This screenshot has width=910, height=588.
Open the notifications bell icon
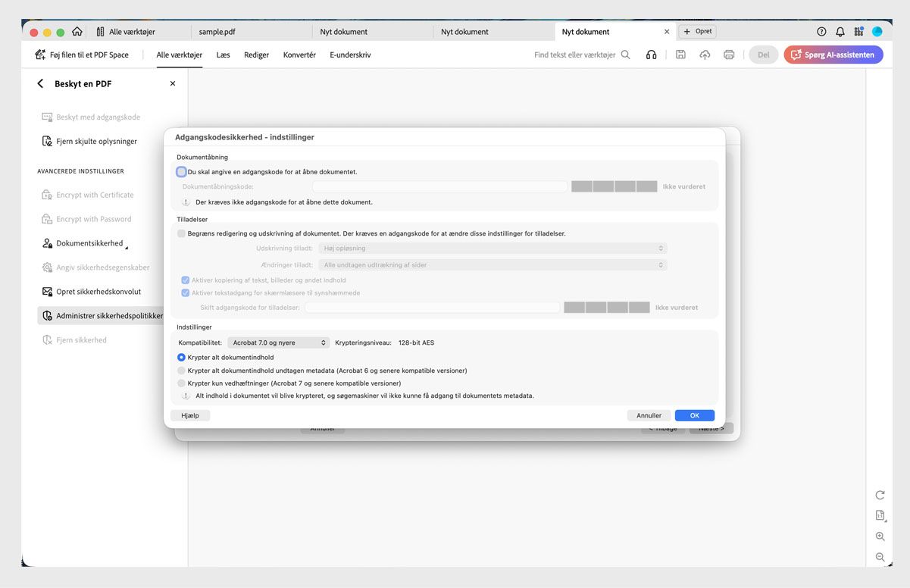coord(840,32)
